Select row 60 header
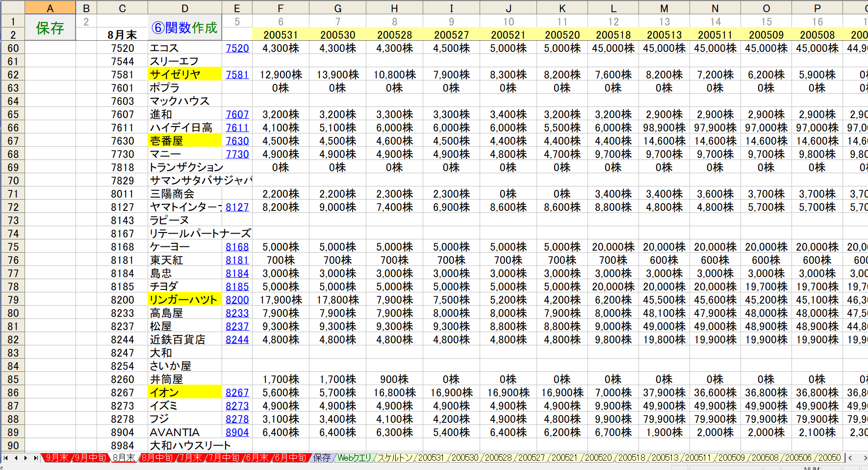 pyautogui.click(x=13, y=48)
